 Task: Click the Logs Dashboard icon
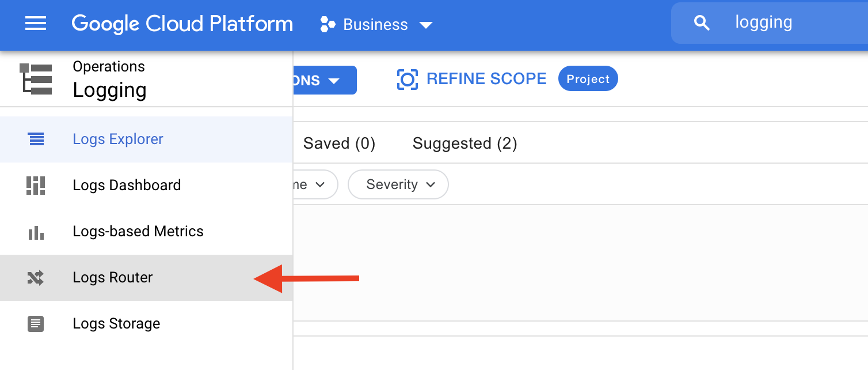click(36, 186)
